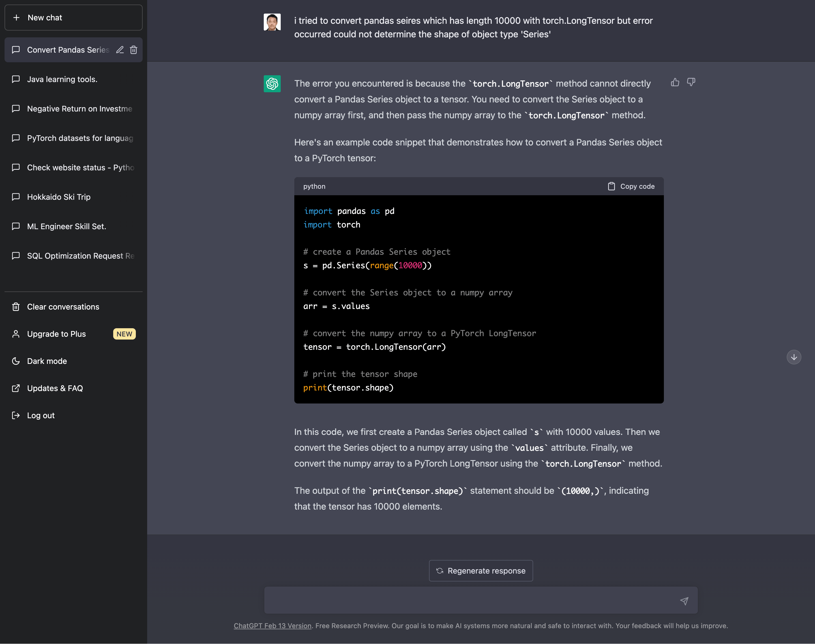Open ChatGPT Feb 13 Version link
The width and height of the screenshot is (815, 644).
tap(272, 626)
